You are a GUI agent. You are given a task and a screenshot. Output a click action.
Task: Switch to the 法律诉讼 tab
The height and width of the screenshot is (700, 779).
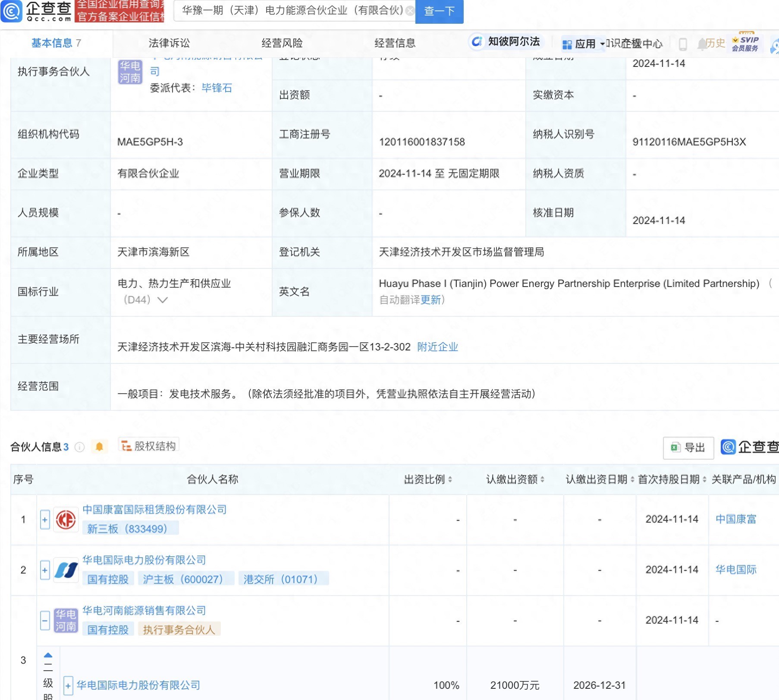coord(169,43)
